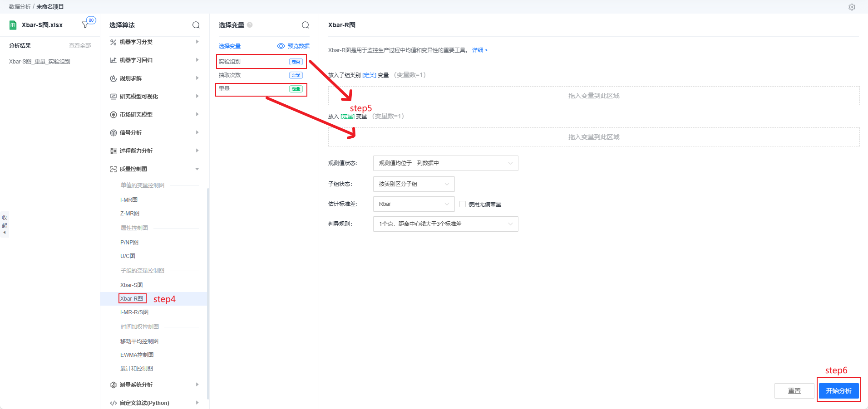Click the 机器学习回归 chart icon
This screenshot has height=409, width=868.
coord(113,60)
